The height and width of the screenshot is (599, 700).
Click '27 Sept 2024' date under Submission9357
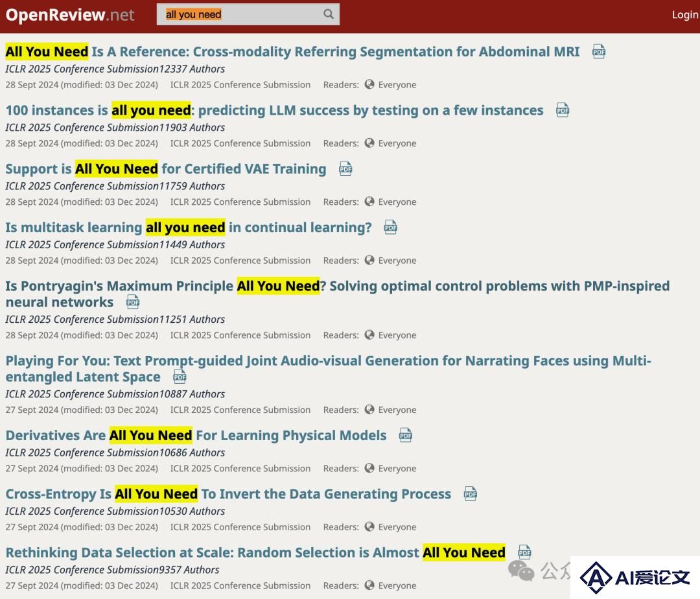pyautogui.click(x=32, y=585)
